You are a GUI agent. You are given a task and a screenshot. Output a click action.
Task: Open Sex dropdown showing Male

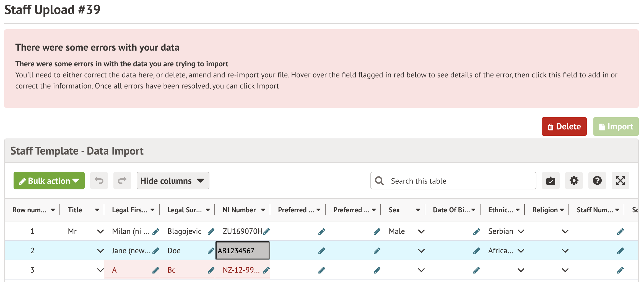421,231
